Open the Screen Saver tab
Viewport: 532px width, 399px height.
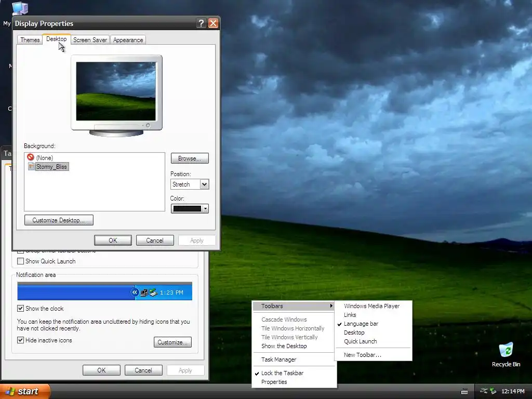(90, 39)
